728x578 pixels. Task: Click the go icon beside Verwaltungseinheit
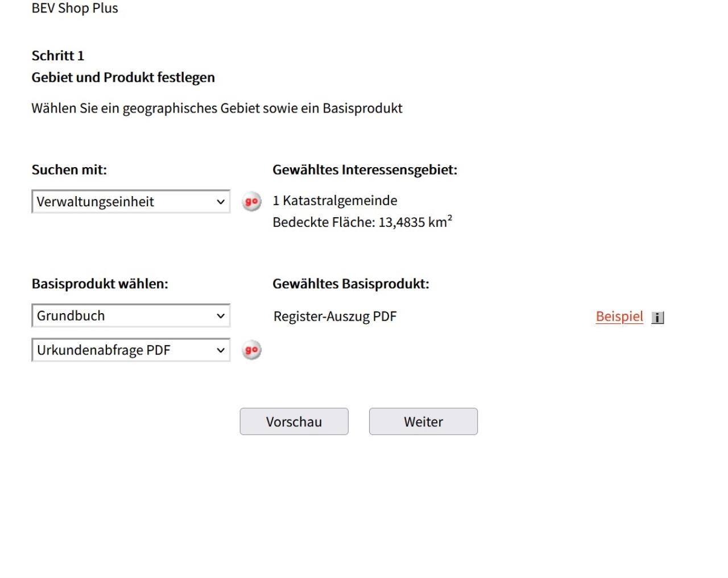[x=252, y=202]
